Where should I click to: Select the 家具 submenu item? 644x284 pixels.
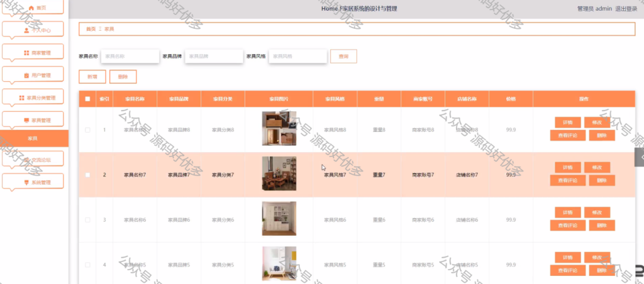pyautogui.click(x=34, y=138)
